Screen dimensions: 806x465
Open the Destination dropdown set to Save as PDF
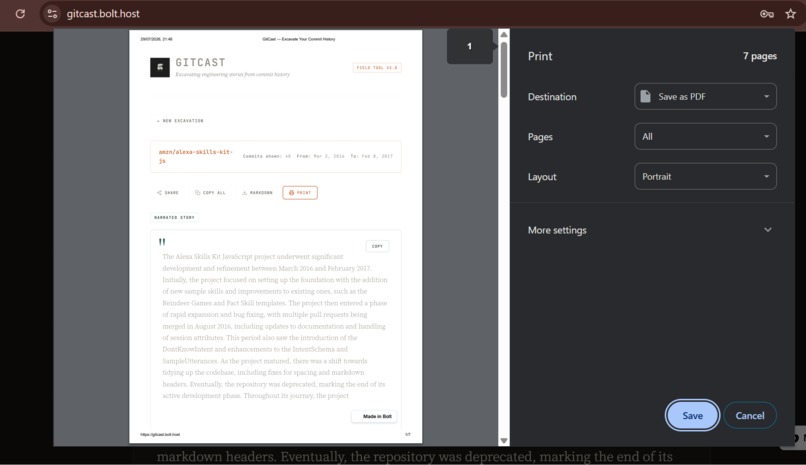705,97
